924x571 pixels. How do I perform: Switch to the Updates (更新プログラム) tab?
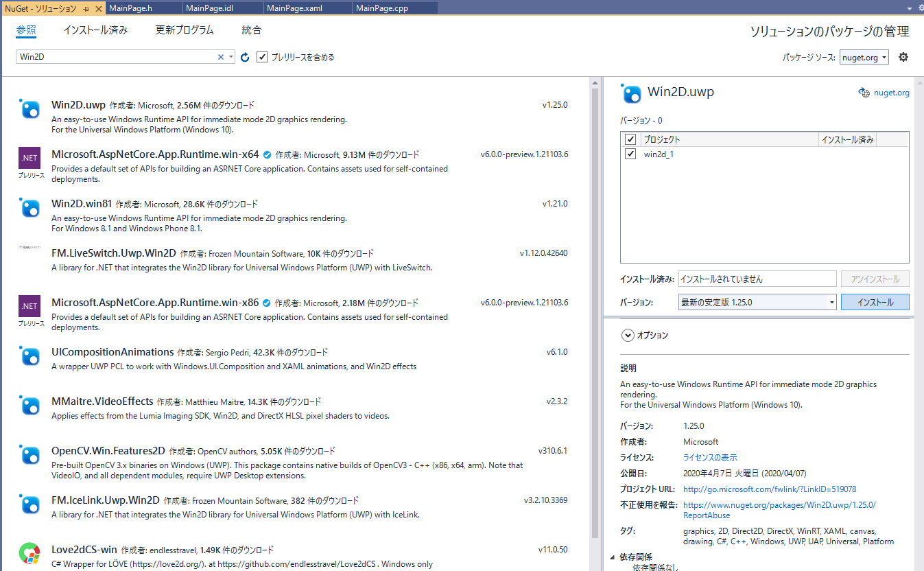tap(185, 30)
